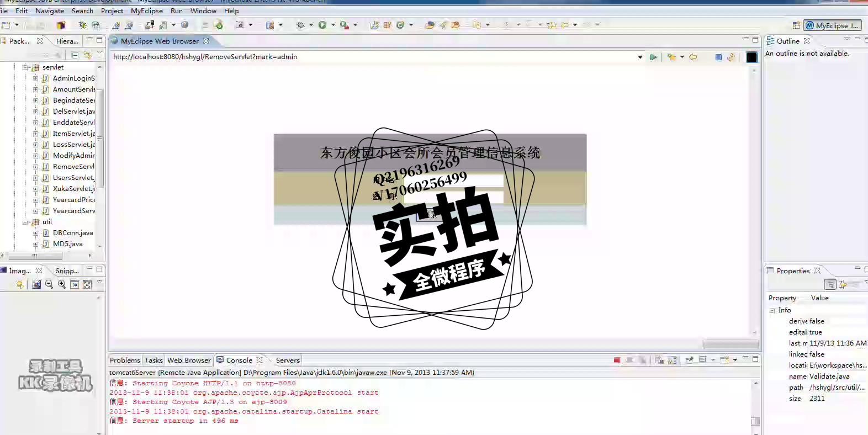868x435 pixels.
Task: Click the Run green play icon in main toolbar
Action: (x=322, y=25)
